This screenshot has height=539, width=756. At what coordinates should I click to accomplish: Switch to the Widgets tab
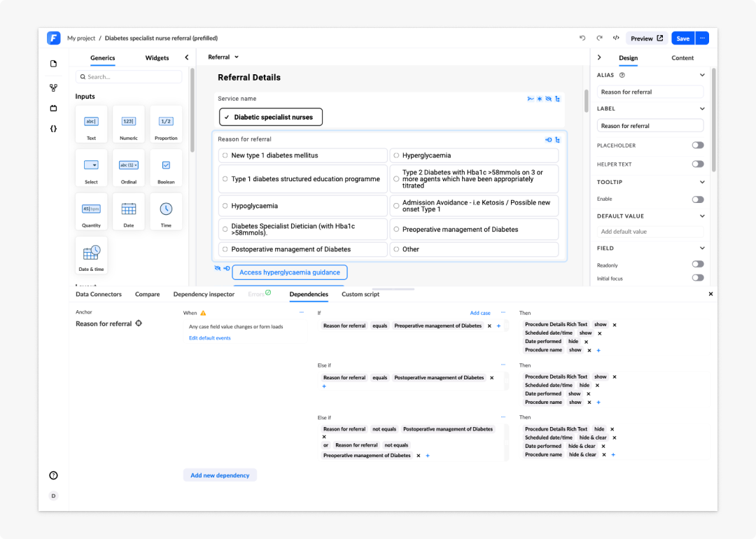pos(157,58)
